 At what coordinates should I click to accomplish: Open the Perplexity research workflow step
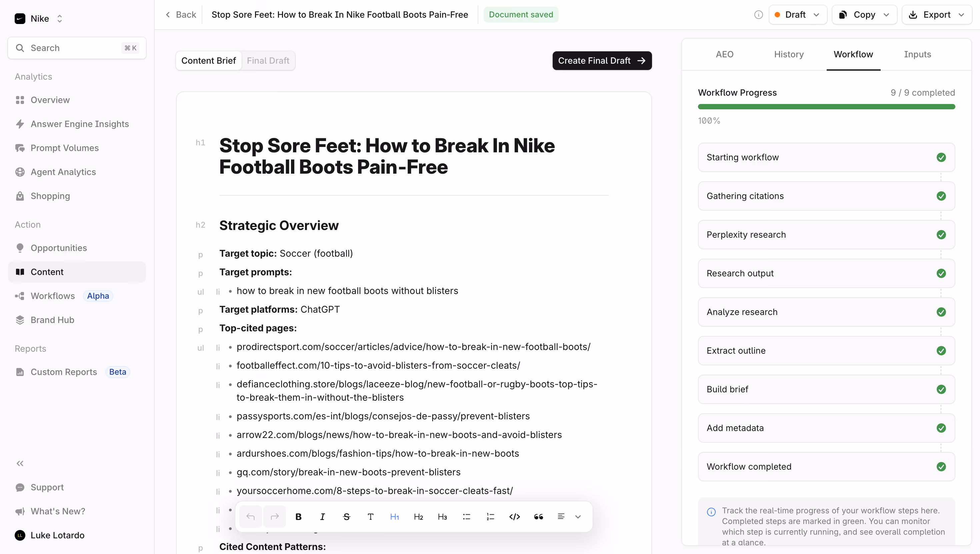tap(826, 234)
